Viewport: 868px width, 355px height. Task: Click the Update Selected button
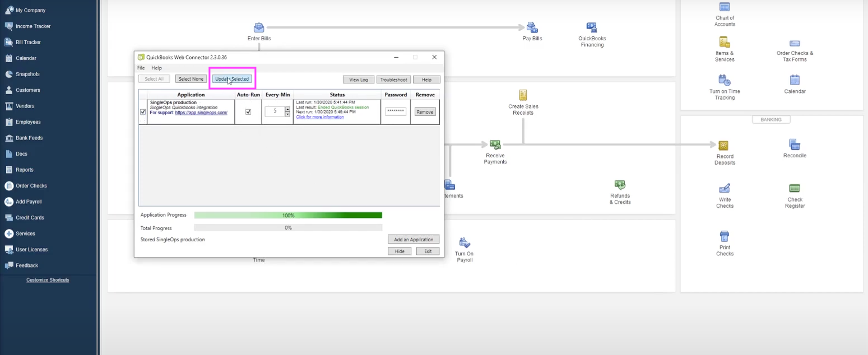[x=232, y=79]
